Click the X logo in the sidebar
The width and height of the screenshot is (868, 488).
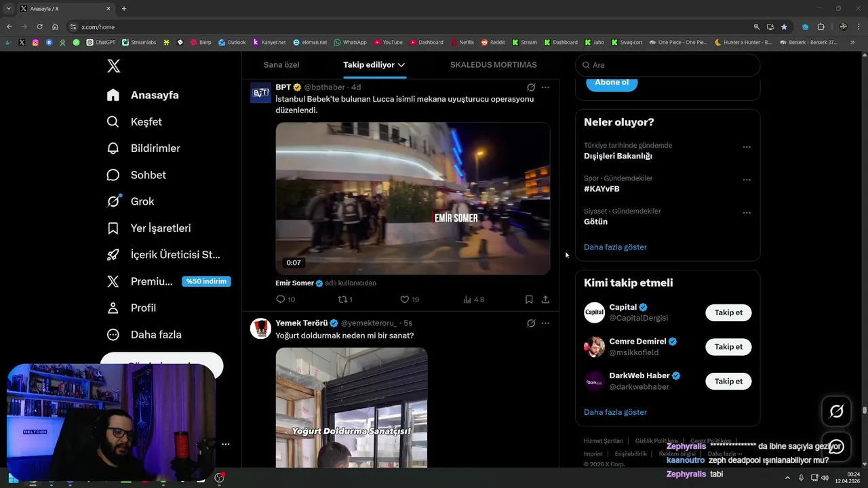(114, 66)
